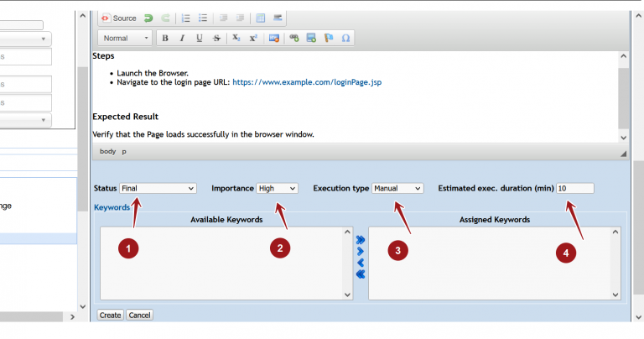Screen dimensions: 644x339
Task: Toggle bold formatting
Action: click(165, 39)
